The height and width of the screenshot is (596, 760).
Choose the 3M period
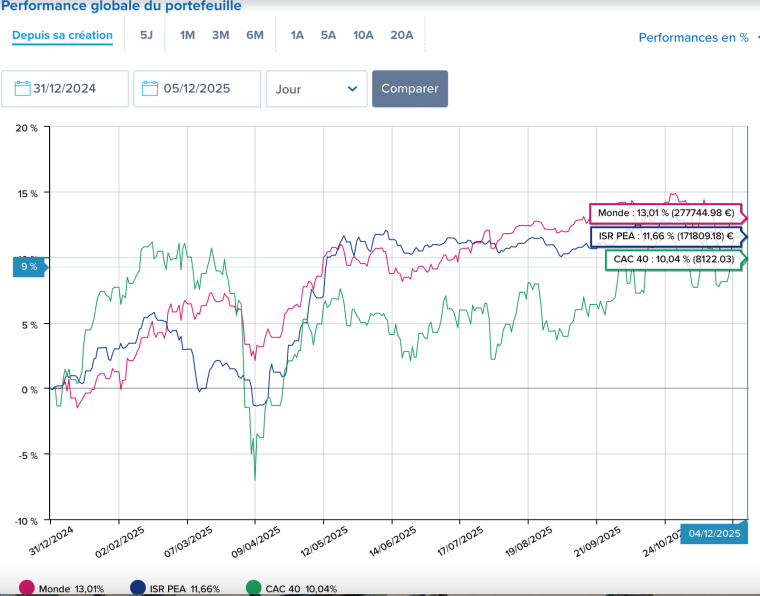pos(221,35)
